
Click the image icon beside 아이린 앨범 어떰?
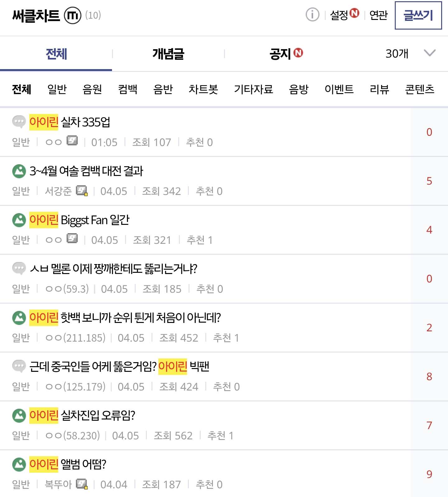(19, 464)
